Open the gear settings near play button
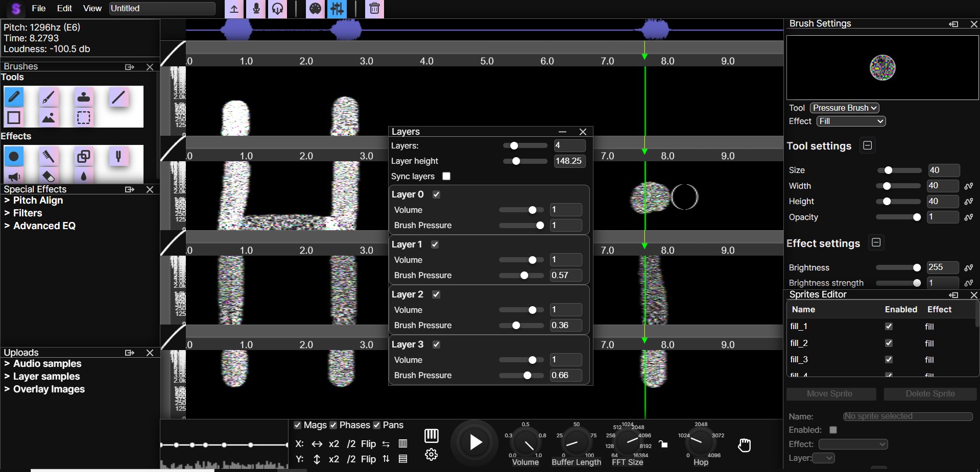Image resolution: width=980 pixels, height=472 pixels. 432,454
